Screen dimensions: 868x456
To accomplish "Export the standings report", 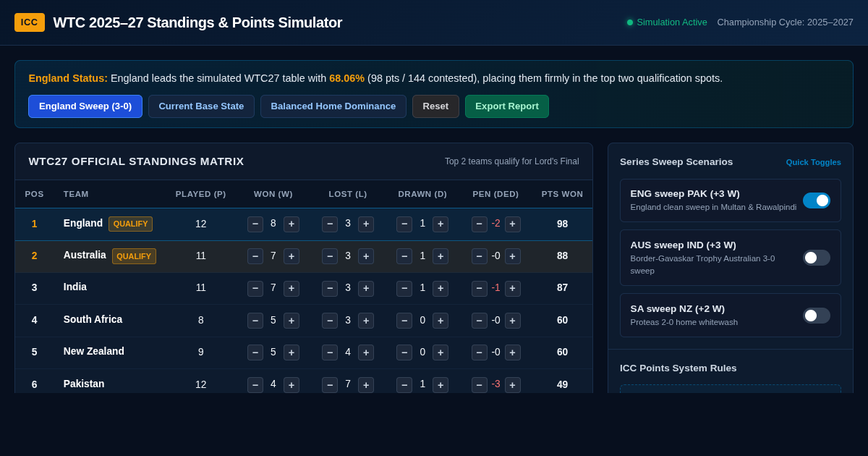I will (507, 106).
